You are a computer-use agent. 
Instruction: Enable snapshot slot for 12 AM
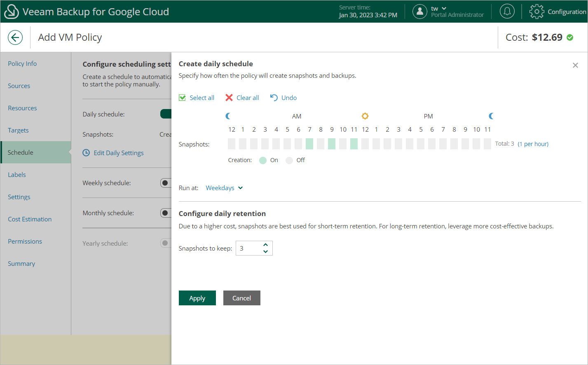(x=232, y=144)
